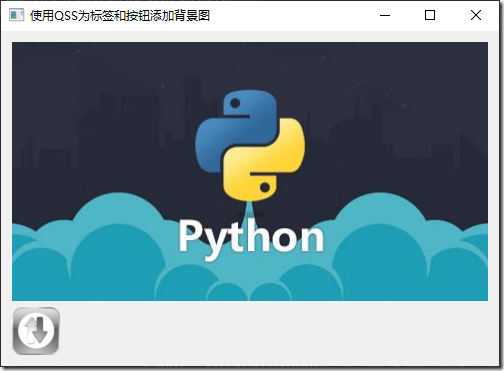Close the QSS demo window
The image size is (504, 371).
click(x=476, y=15)
